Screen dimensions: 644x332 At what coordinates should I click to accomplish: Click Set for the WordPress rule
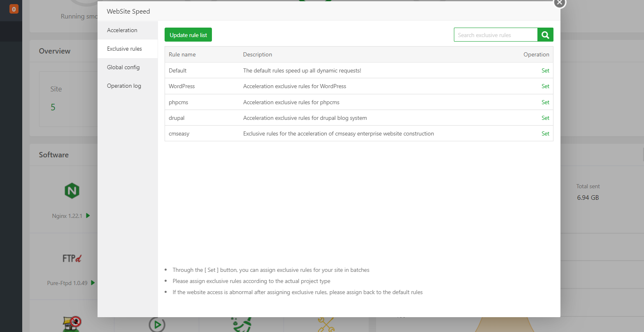click(x=545, y=86)
